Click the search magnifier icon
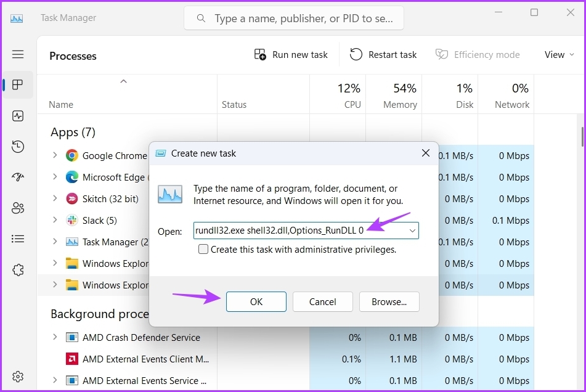Viewport: 586px width, 392px height. tap(201, 18)
